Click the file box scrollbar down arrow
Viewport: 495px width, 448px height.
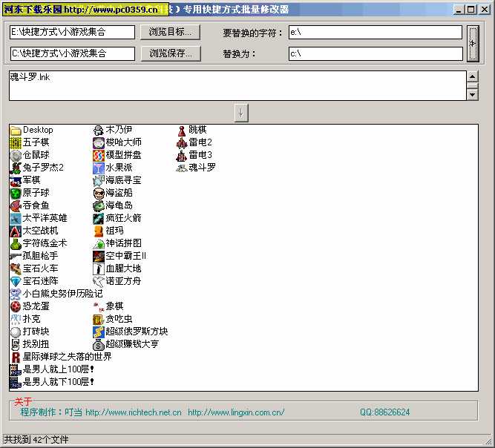click(472, 94)
